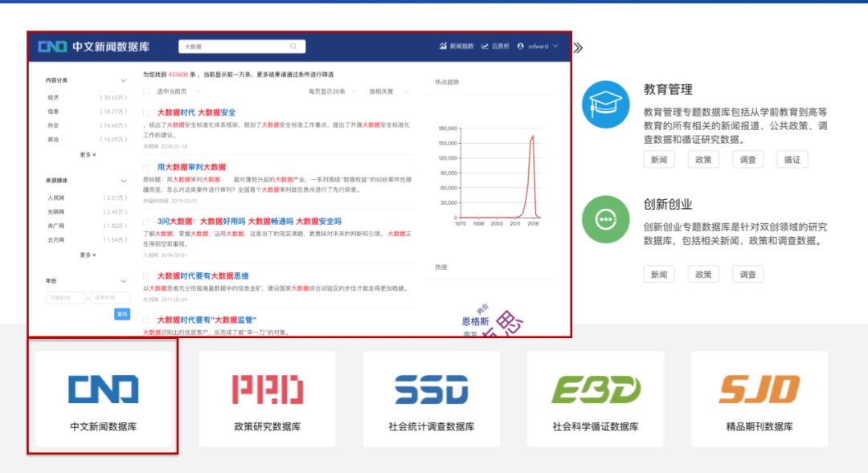
Task: Open the 云质析 line-chart icon
Action: click(x=485, y=47)
